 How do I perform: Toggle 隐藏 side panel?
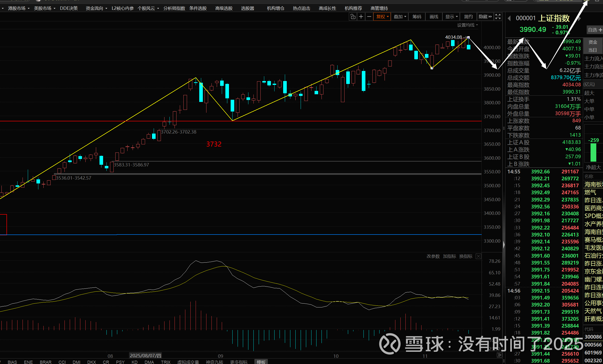(x=485, y=17)
